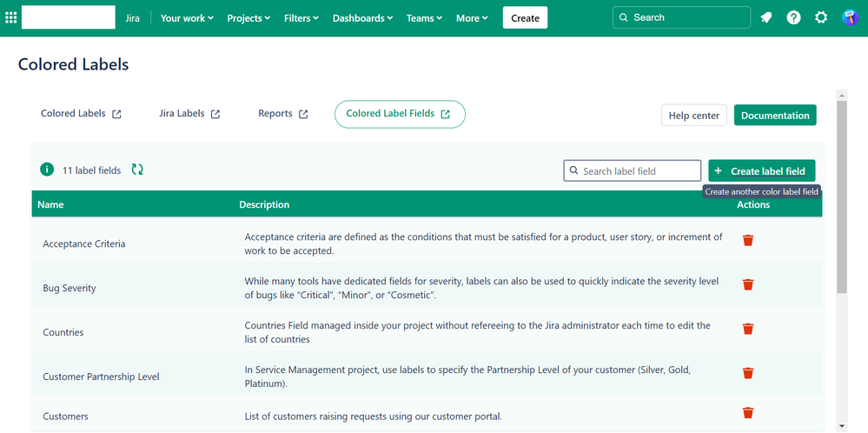The height and width of the screenshot is (433, 868).
Task: Click the Customer Partnership Level description text
Action: click(x=467, y=376)
